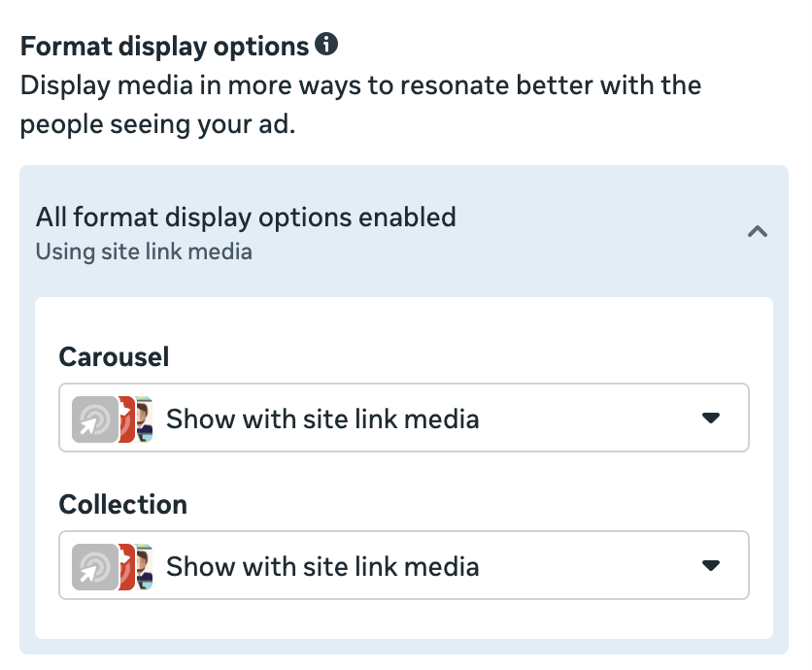Screen dimensions: 812x670
Task: Open the Collection site link media dropdown
Action: click(x=404, y=566)
